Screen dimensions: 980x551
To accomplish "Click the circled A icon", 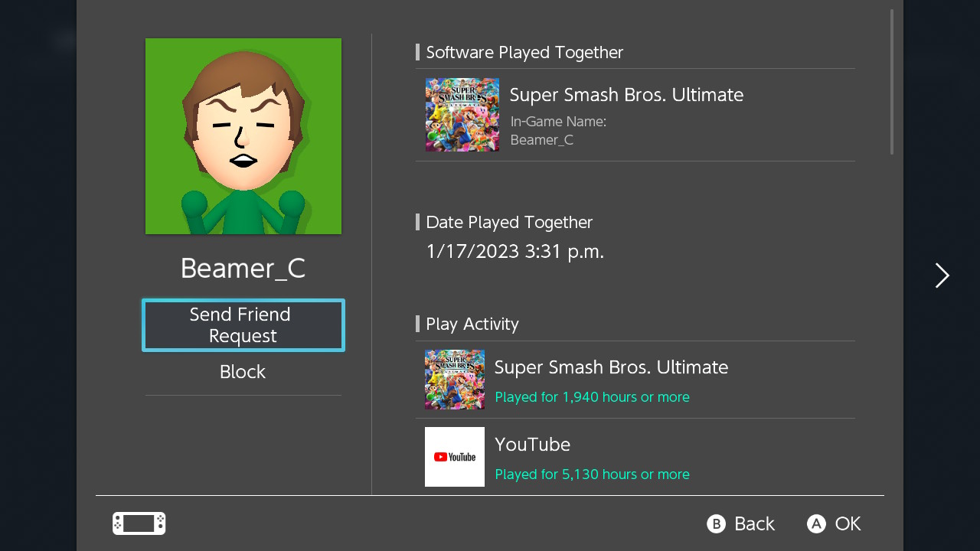I will point(816,523).
